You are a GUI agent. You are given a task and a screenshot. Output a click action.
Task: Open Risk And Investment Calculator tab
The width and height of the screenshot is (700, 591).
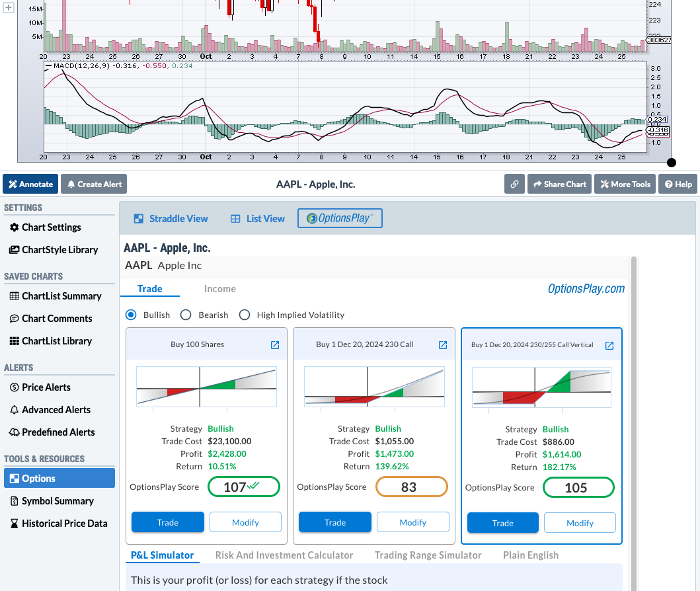(284, 555)
